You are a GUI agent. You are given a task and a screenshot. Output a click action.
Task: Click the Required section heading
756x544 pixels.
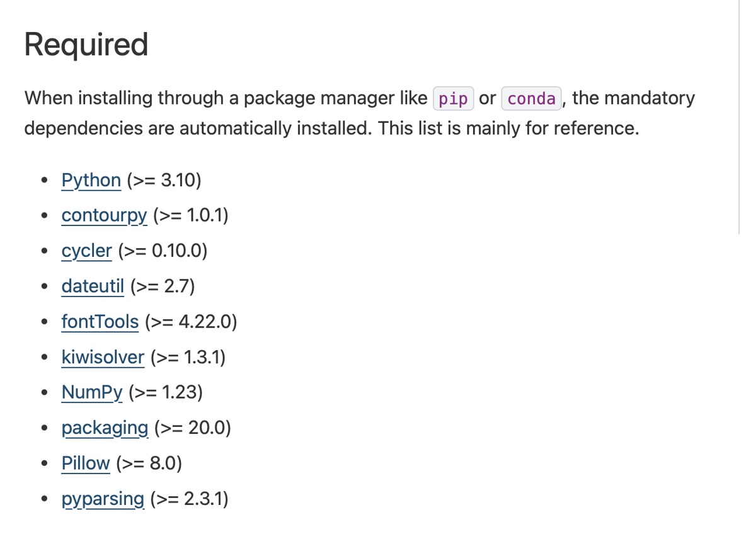tap(86, 45)
